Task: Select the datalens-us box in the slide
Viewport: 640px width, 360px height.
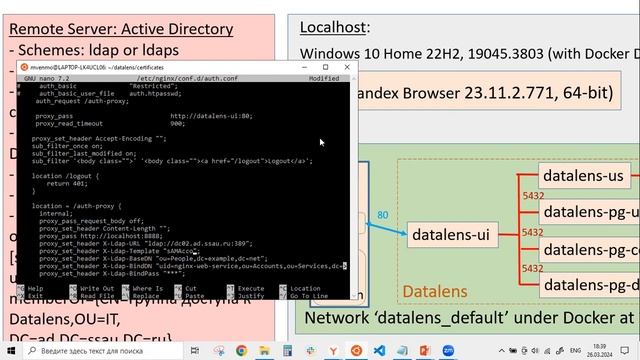Action: 584,176
